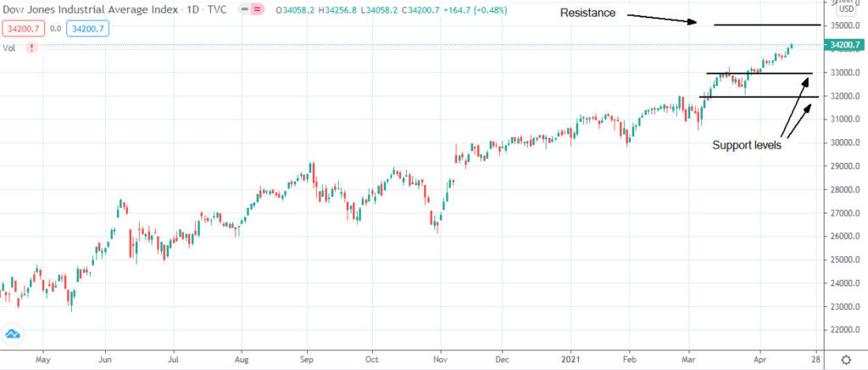
Task: Click the Nov label on time axis
Action: (x=439, y=359)
